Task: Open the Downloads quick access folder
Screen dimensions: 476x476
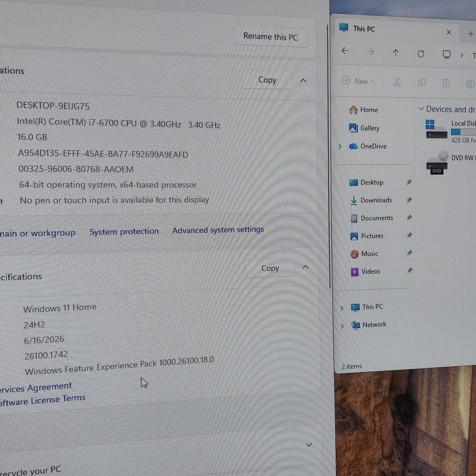Action: (x=371, y=200)
